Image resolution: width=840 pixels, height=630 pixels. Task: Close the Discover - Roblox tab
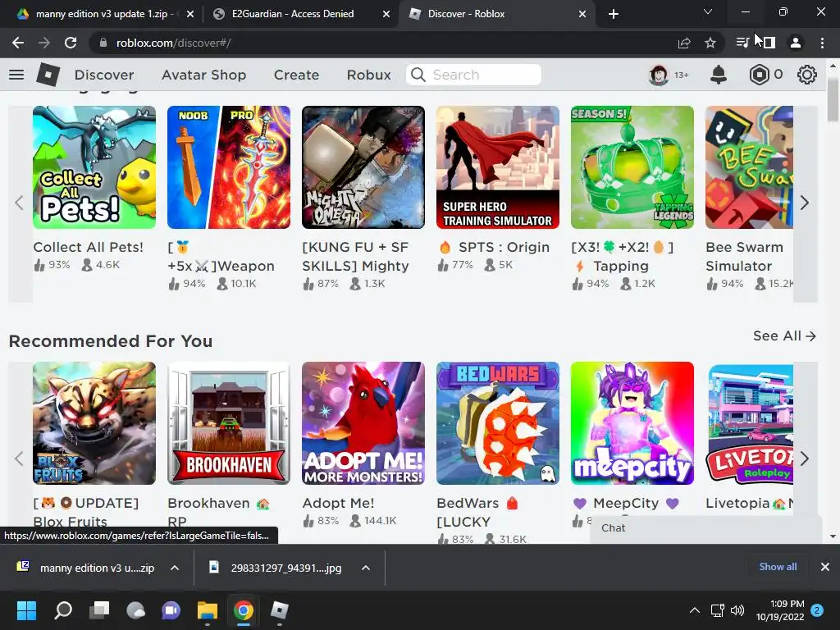coord(582,15)
